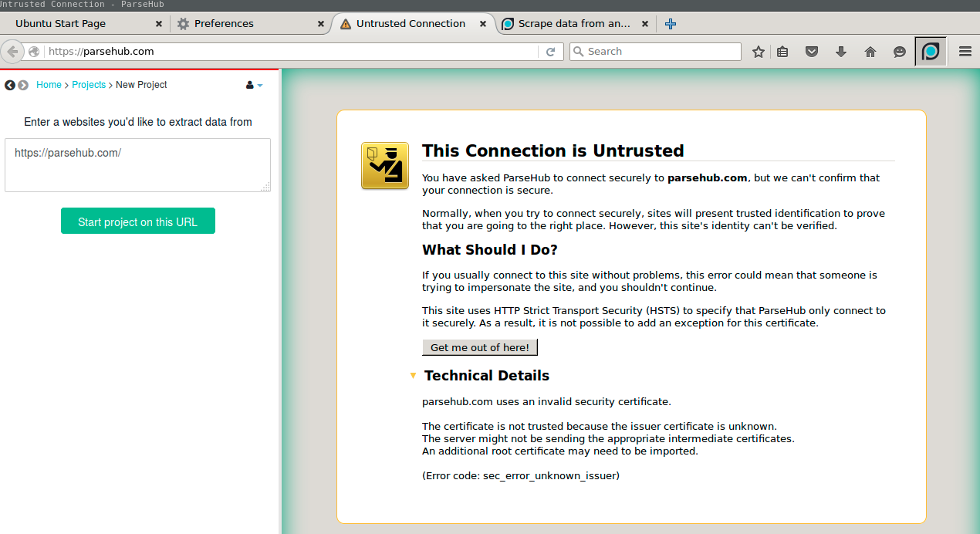This screenshot has height=534, width=980.
Task: Toggle the ParseHub extension toolbar icon
Action: pyautogui.click(x=931, y=52)
